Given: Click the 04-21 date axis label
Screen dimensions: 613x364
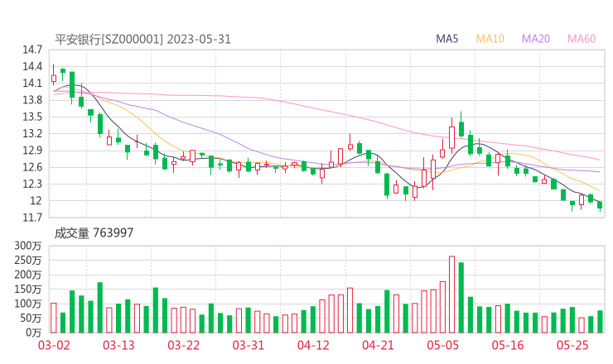Looking at the screenshot, I should pyautogui.click(x=378, y=345).
